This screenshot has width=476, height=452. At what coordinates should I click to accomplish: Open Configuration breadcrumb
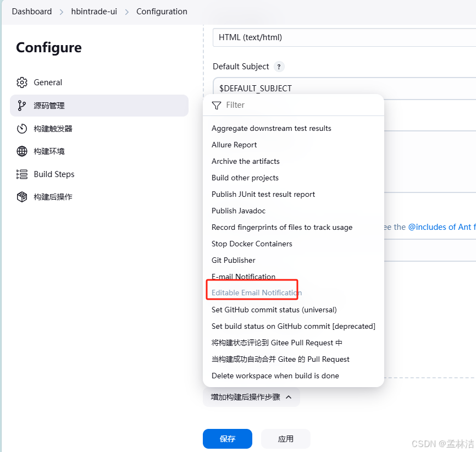click(x=162, y=12)
